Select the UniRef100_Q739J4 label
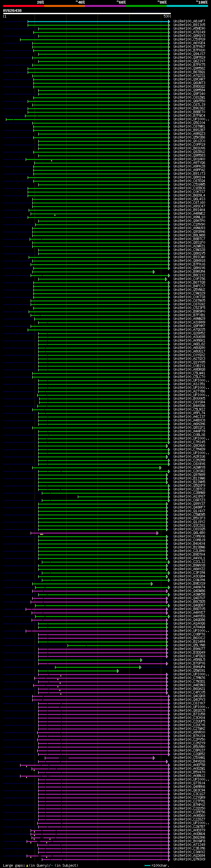Viewport: 211px width, 868px height. [190, 784]
